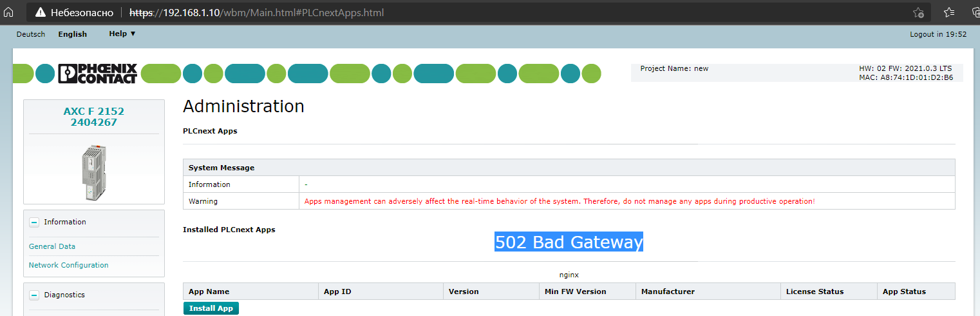Click the Phoenix Contact logo
The width and height of the screenshot is (980, 316).
coord(97,74)
